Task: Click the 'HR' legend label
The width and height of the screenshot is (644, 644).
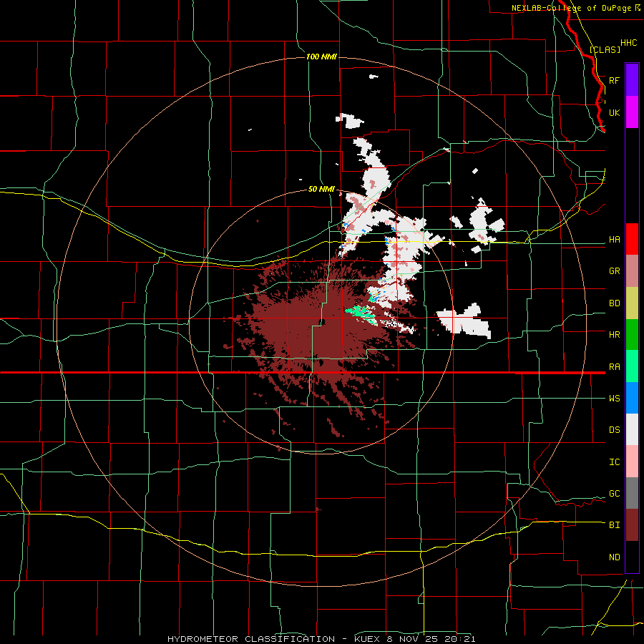Action: (614, 335)
